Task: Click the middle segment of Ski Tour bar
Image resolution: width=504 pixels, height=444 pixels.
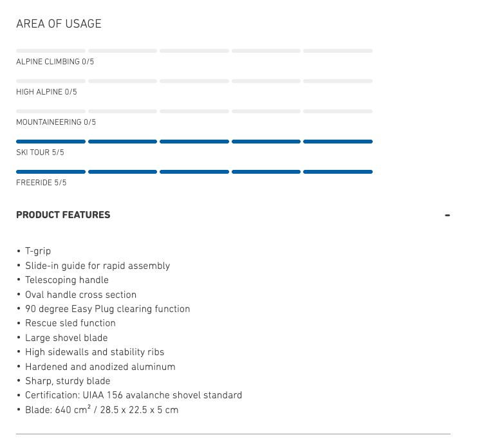Action: [194, 142]
